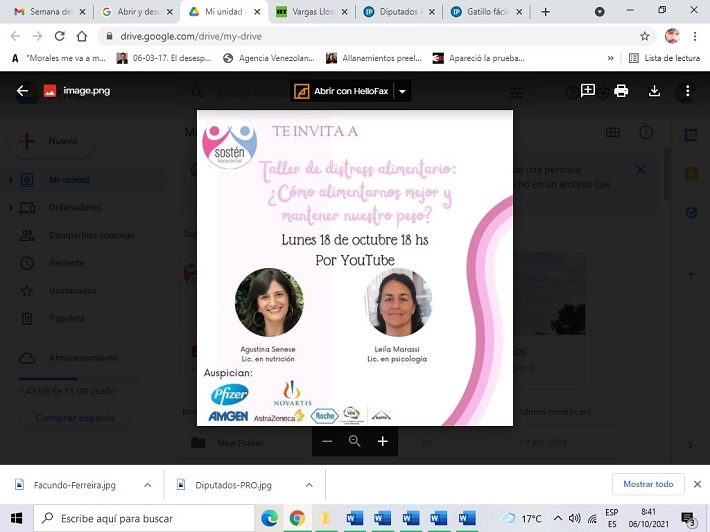Click the invitation image preview
Viewport: 710px width, 532px height.
coord(354,267)
